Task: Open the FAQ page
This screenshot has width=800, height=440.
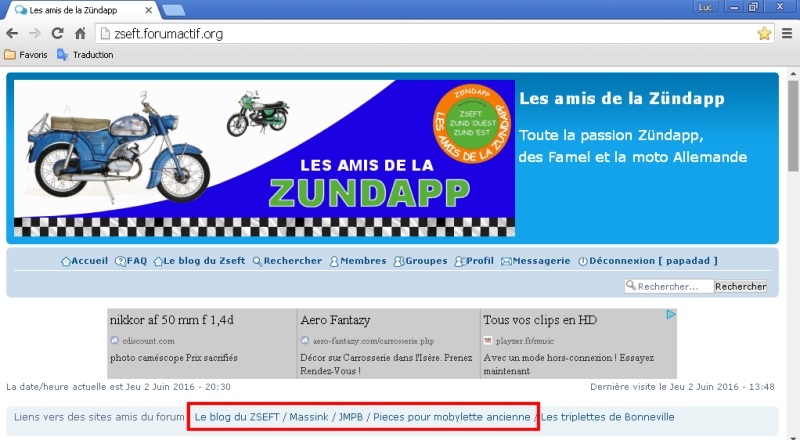Action: tap(131, 261)
